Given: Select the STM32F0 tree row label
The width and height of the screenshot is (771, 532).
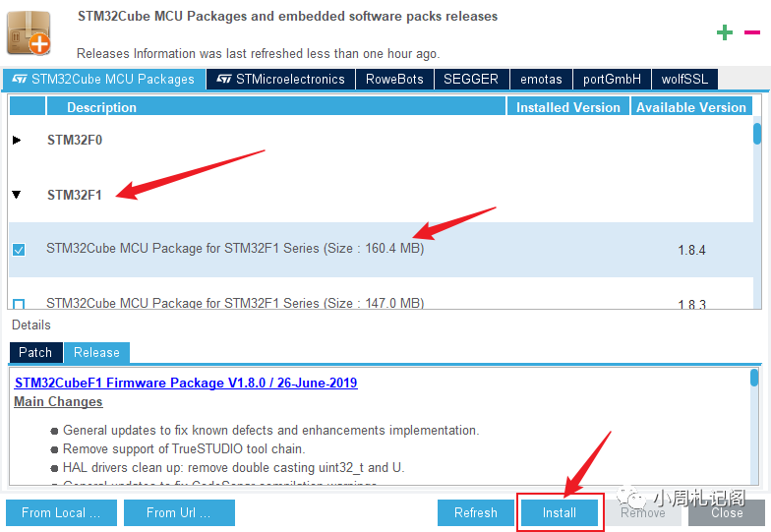Looking at the screenshot, I should coord(75,140).
